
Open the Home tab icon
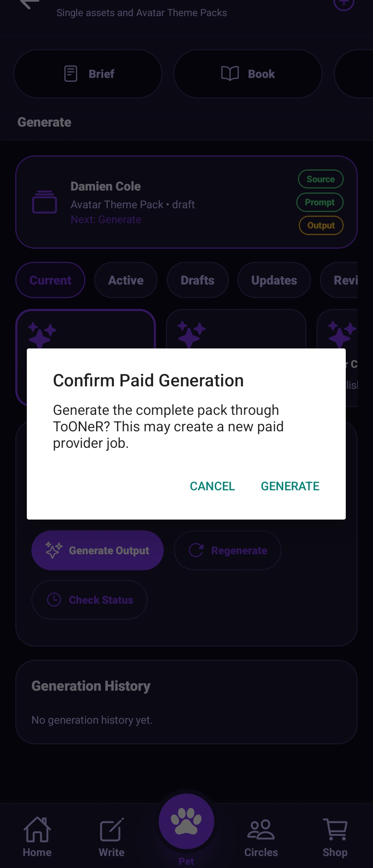[37, 829]
